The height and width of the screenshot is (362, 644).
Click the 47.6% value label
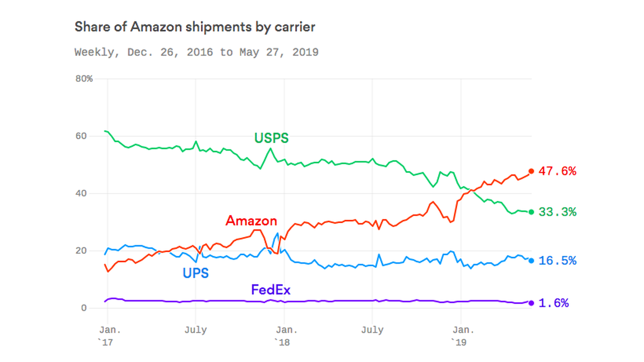tap(557, 171)
